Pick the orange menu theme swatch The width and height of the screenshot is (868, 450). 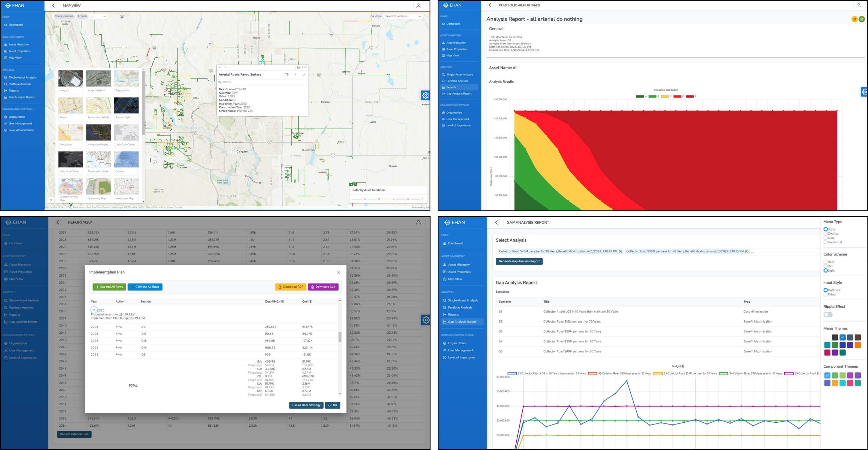[x=858, y=345]
